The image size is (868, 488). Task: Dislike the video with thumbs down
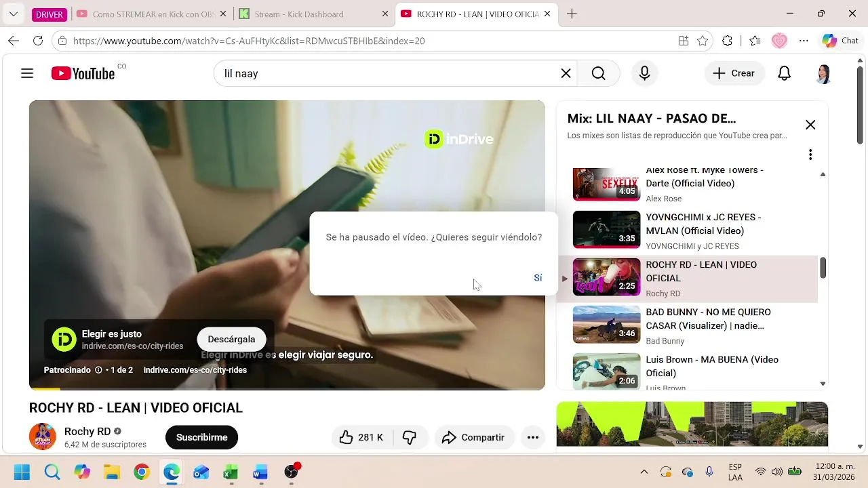tap(410, 437)
